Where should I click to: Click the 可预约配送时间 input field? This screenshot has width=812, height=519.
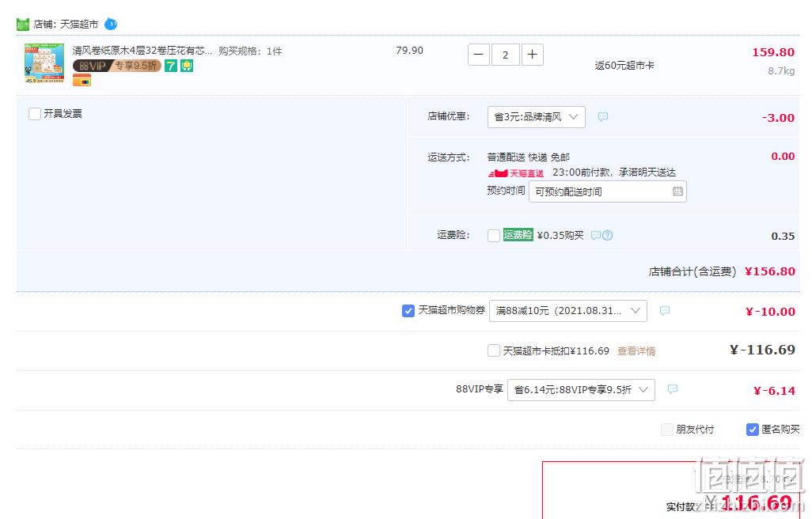point(608,191)
